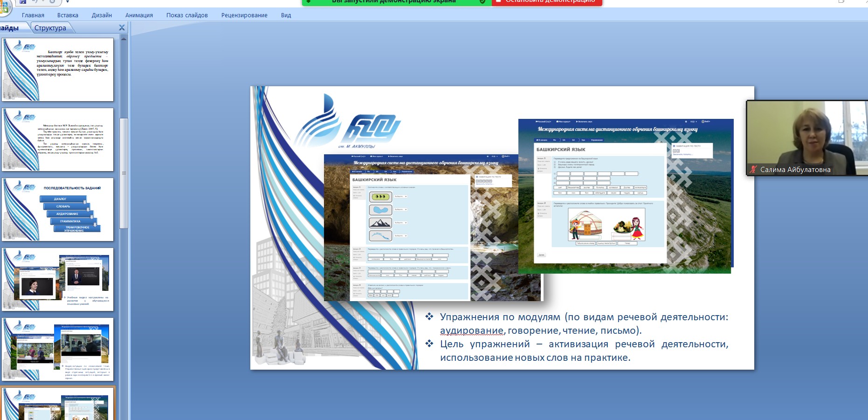
Task: Click the muted microphone icon on video
Action: pos(753,170)
